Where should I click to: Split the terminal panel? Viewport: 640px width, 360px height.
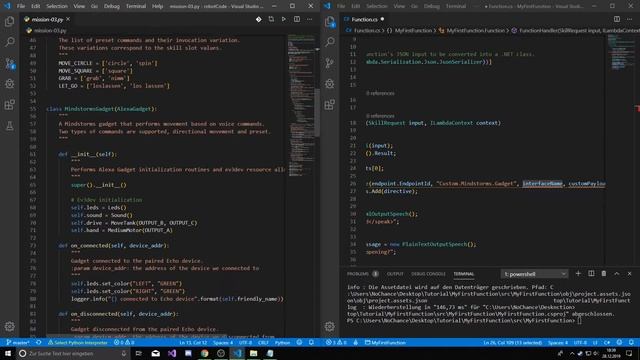coord(591,273)
